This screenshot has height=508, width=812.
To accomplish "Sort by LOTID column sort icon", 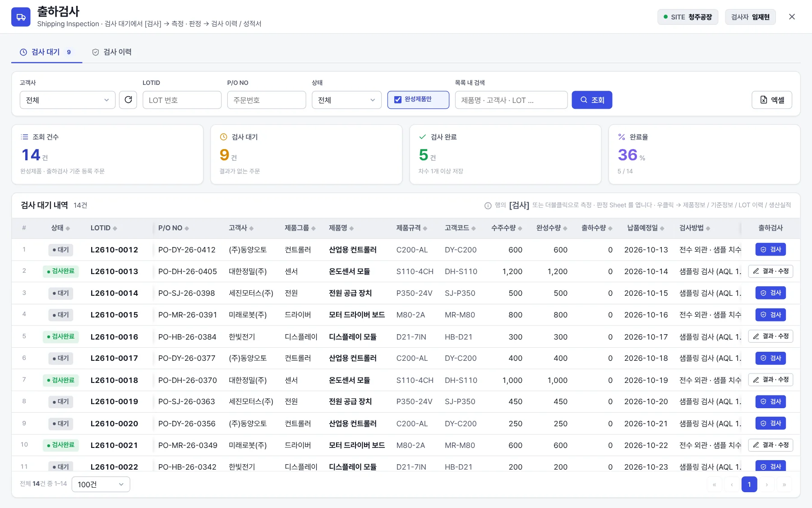I will click(x=115, y=228).
